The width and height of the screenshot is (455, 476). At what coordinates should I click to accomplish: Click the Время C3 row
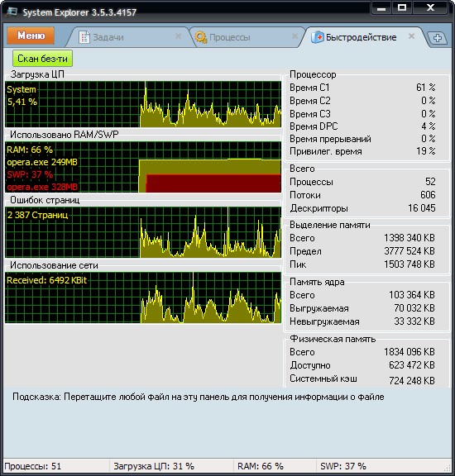[362, 114]
